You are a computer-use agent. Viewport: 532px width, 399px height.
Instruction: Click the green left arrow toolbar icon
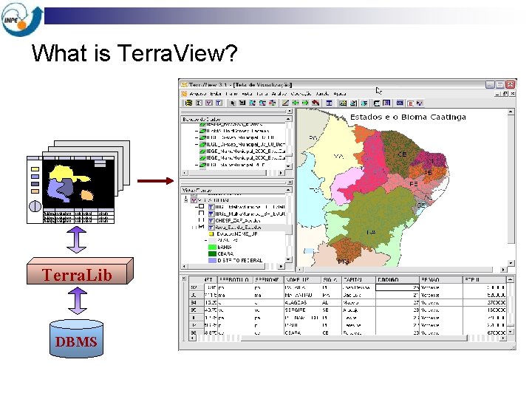pyautogui.click(x=296, y=103)
